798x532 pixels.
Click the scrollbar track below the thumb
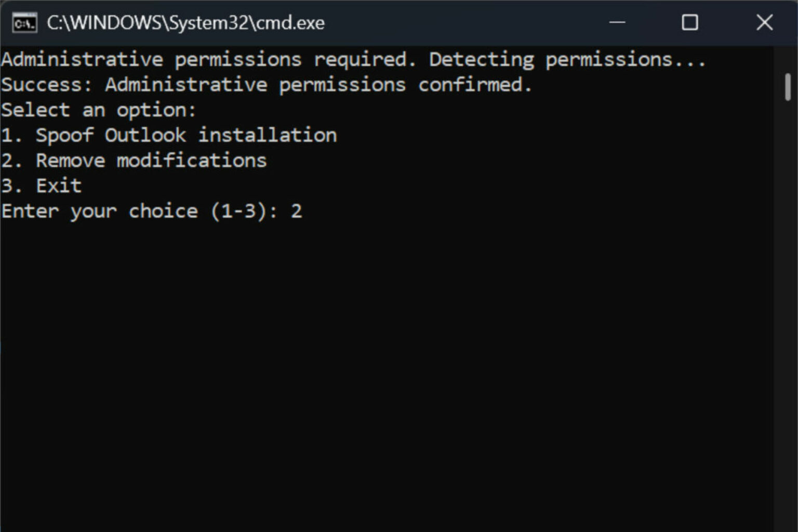coord(788,312)
